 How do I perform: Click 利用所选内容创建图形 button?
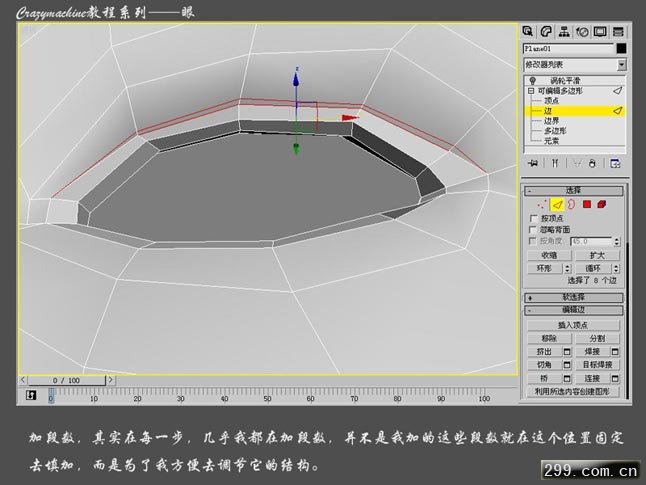click(x=573, y=391)
